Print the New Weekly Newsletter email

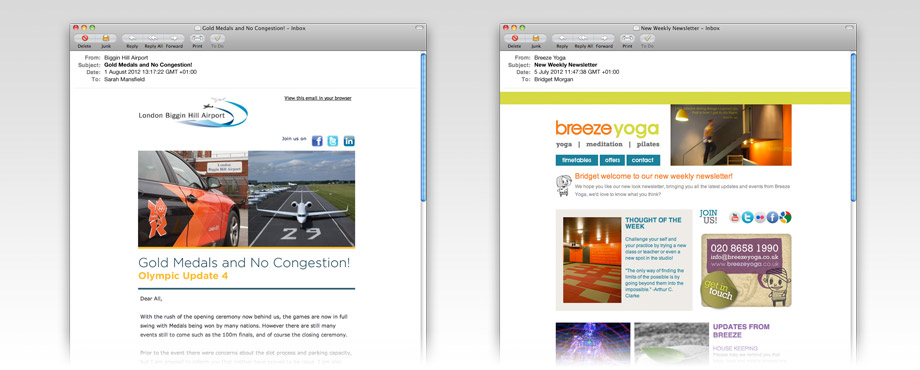coord(628,38)
